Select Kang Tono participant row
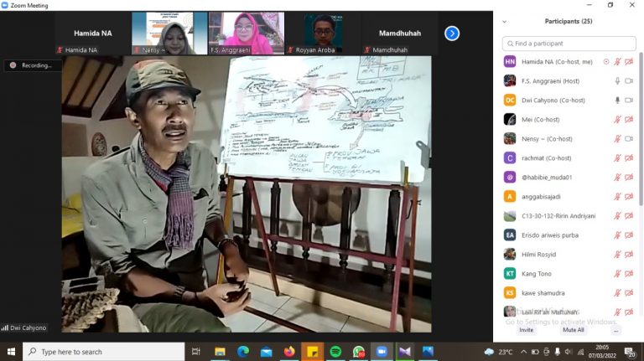The width and height of the screenshot is (644, 361). click(x=569, y=274)
